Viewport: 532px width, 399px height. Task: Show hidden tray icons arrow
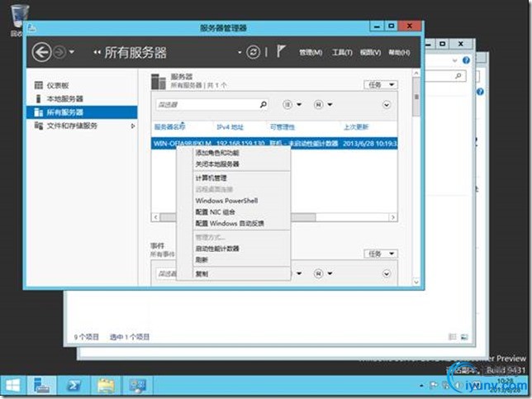pyautogui.click(x=421, y=386)
